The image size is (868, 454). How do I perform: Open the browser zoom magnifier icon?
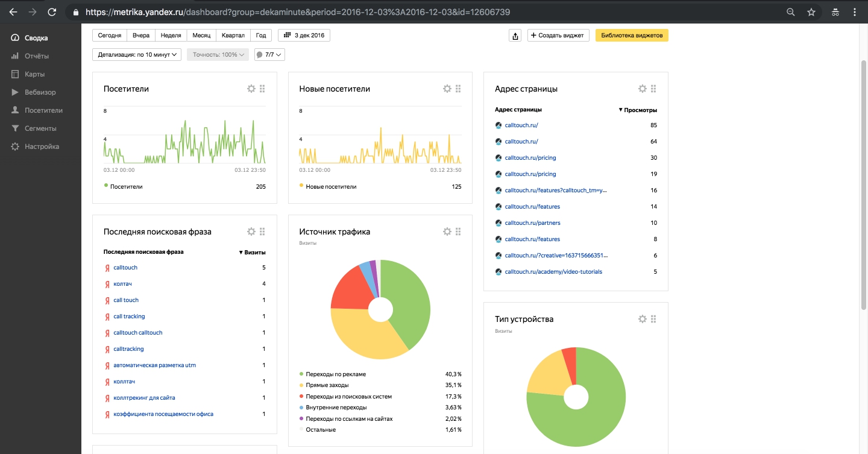[x=791, y=12]
